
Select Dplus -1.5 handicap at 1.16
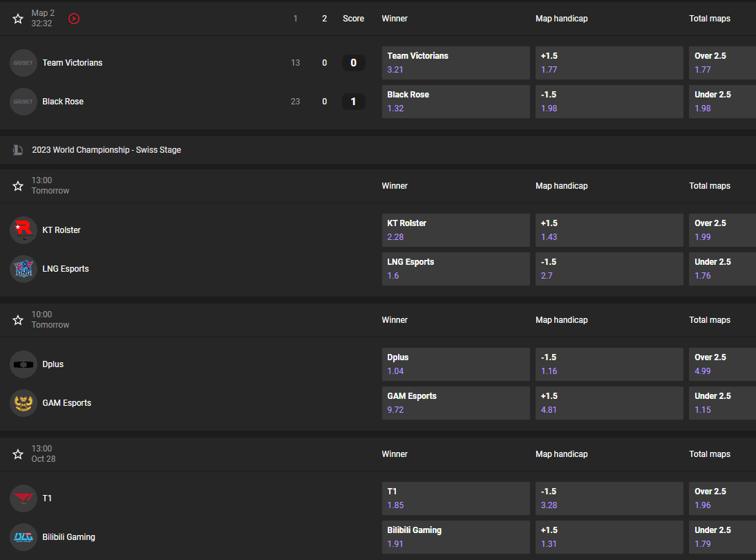609,364
